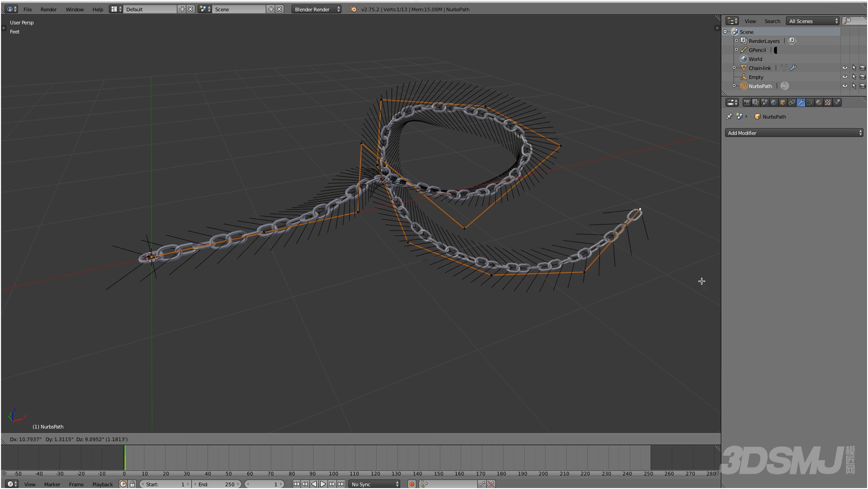Jump to the start frame
This screenshot has height=489, width=868.
pos(296,484)
